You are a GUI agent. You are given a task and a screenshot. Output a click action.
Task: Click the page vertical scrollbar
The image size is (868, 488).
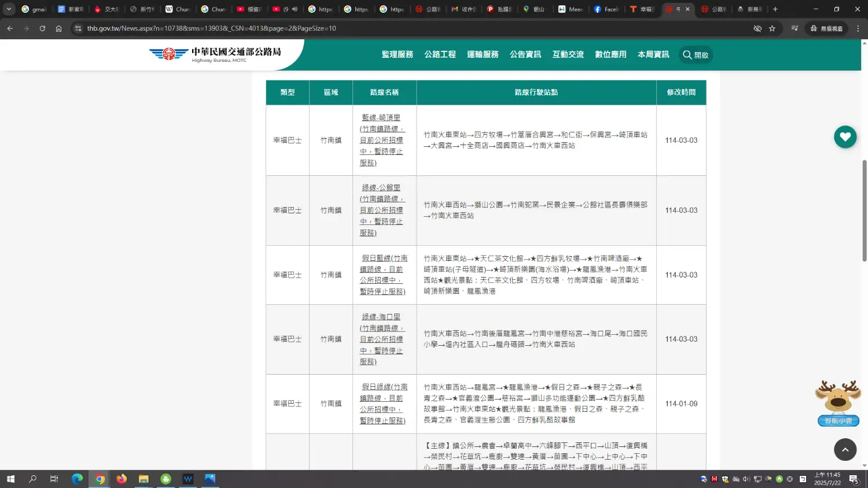(x=865, y=211)
